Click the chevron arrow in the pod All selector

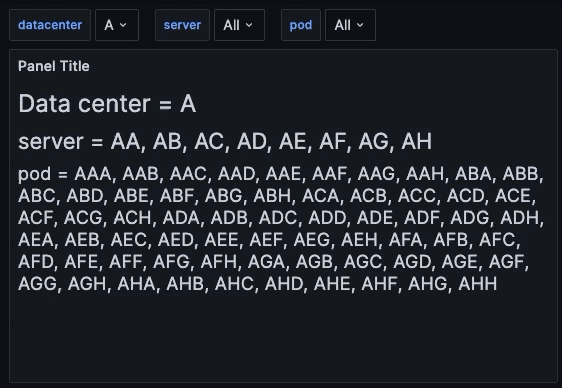point(360,25)
